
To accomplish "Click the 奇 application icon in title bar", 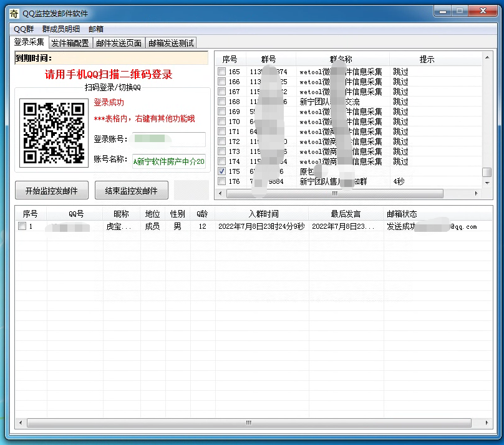I will (14, 13).
